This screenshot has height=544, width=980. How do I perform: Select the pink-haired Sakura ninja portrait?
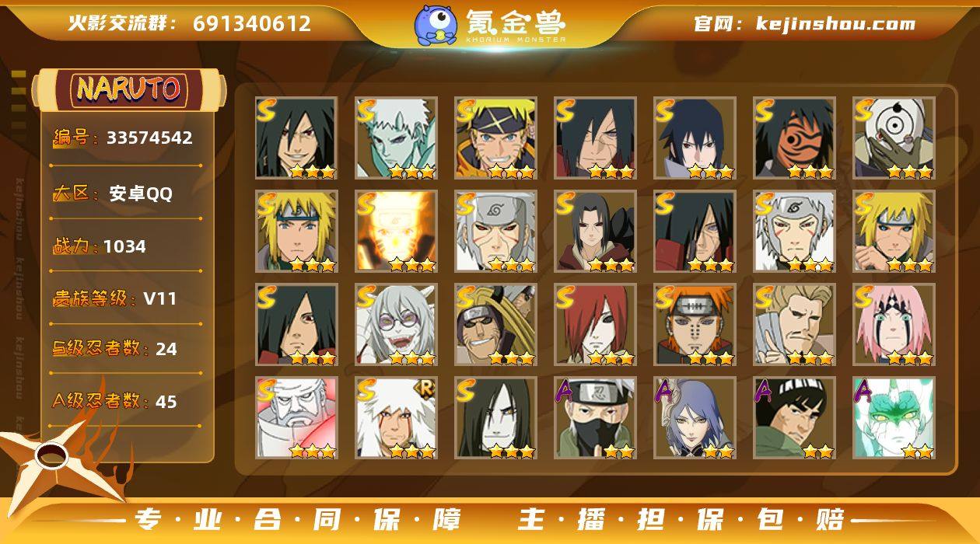coord(894,325)
